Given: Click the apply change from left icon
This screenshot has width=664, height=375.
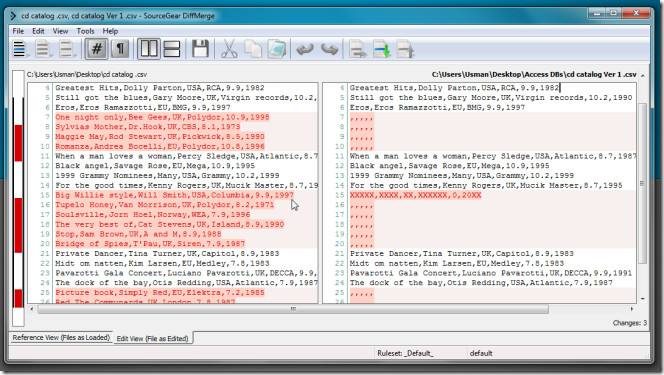Looking at the screenshot, I should (358, 49).
